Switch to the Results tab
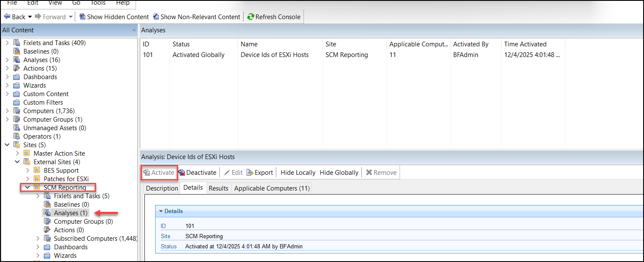 pos(218,188)
